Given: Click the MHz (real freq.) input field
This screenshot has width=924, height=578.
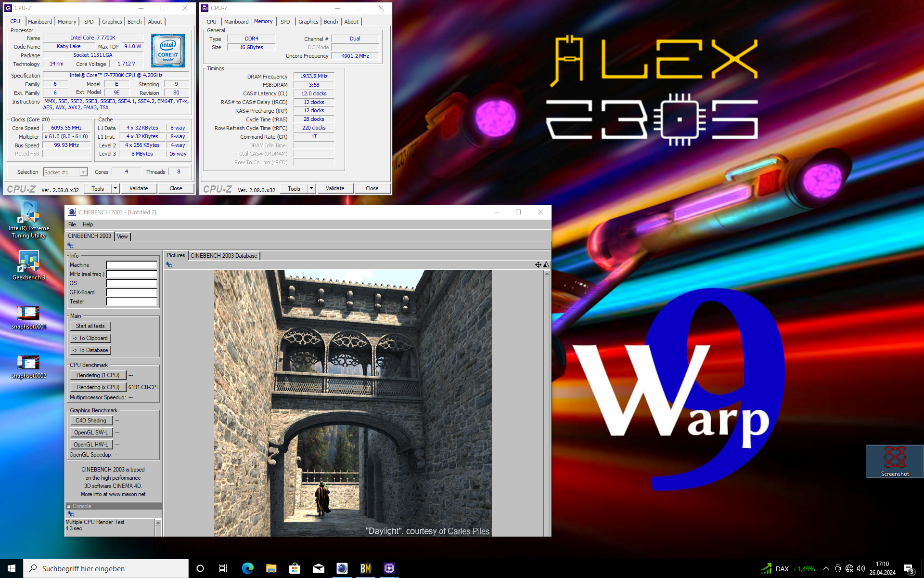Looking at the screenshot, I should click(x=131, y=274).
